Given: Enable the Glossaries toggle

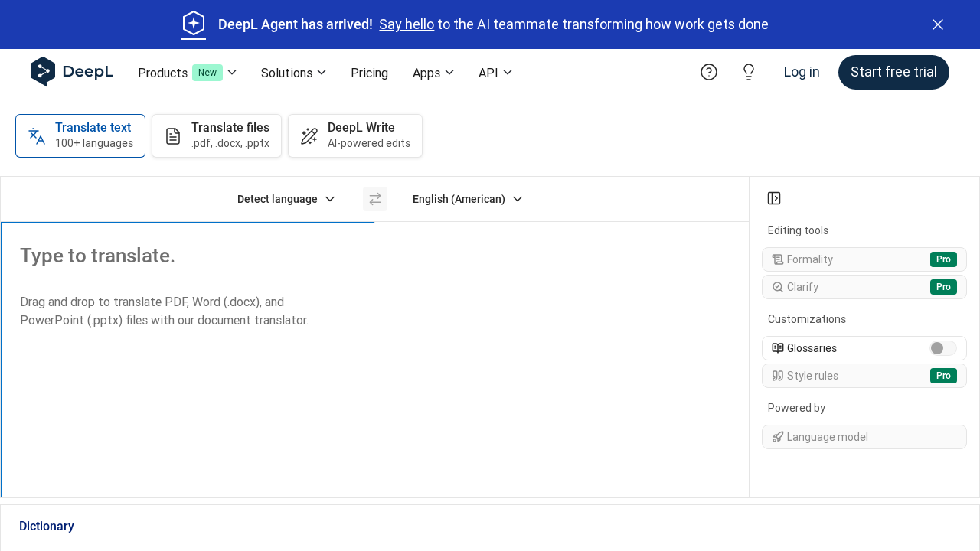Looking at the screenshot, I should (942, 348).
